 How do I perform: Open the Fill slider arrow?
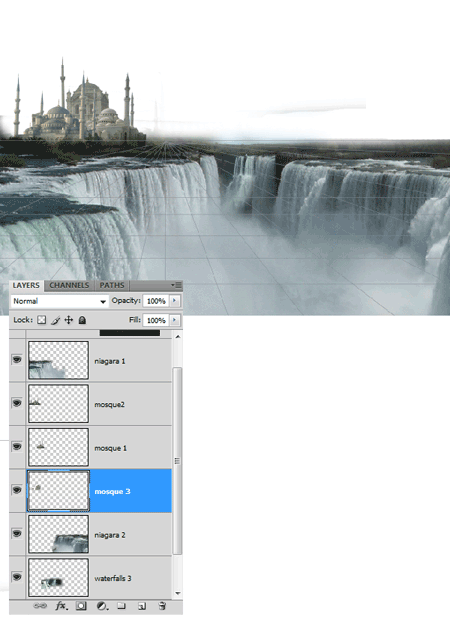point(174,320)
